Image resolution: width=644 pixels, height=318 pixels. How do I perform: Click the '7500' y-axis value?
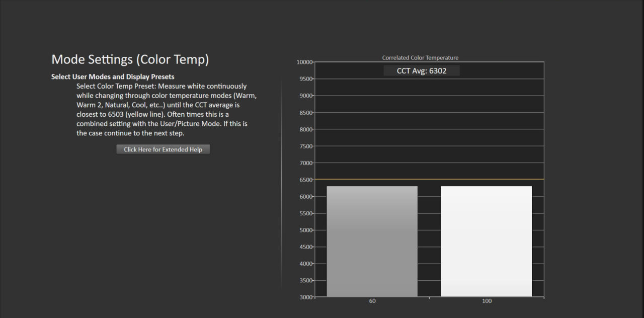point(306,146)
